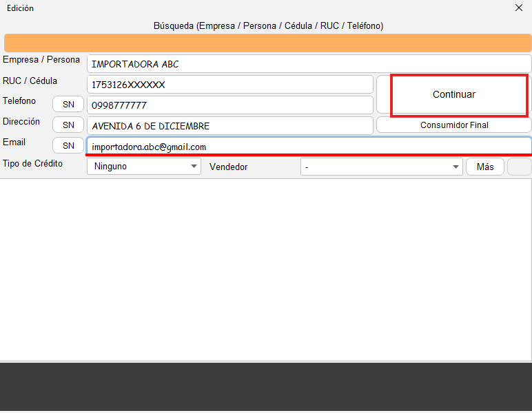Focus the Dirección address field
This screenshot has width=532, height=413.
point(229,126)
